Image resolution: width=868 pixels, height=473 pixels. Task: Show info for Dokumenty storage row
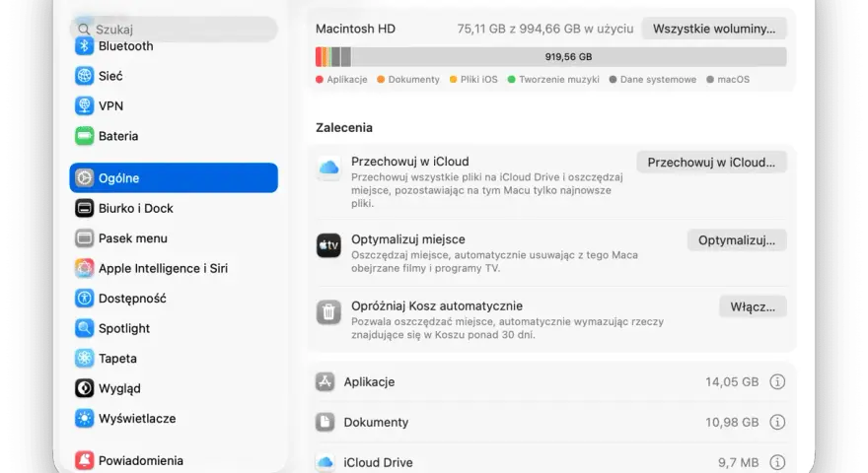click(777, 422)
